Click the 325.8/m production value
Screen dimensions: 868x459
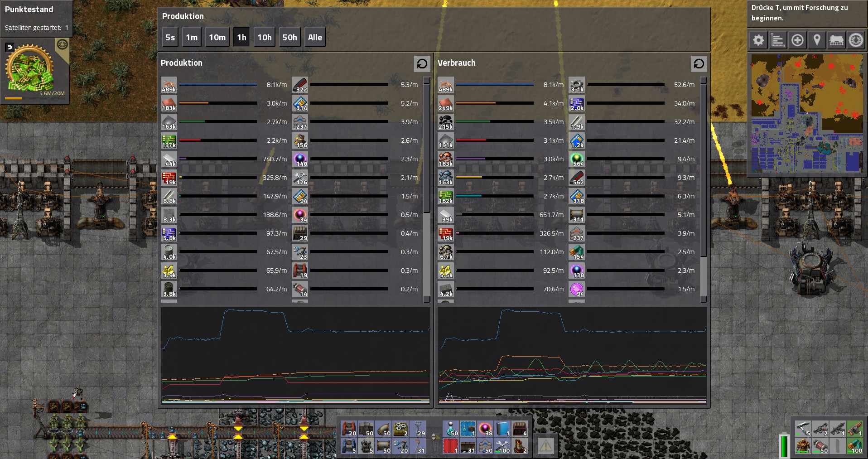275,178
